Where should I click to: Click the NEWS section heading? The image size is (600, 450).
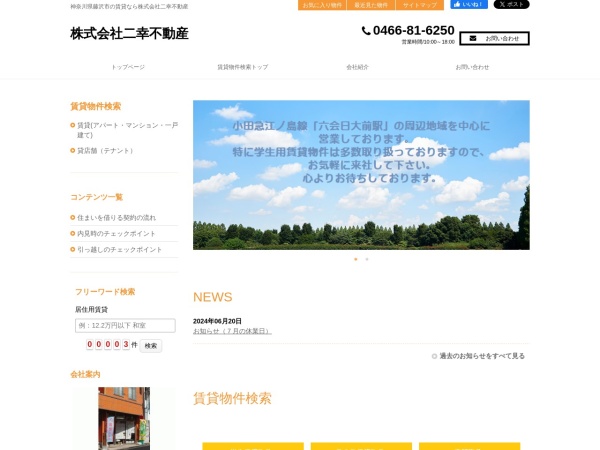(x=213, y=297)
